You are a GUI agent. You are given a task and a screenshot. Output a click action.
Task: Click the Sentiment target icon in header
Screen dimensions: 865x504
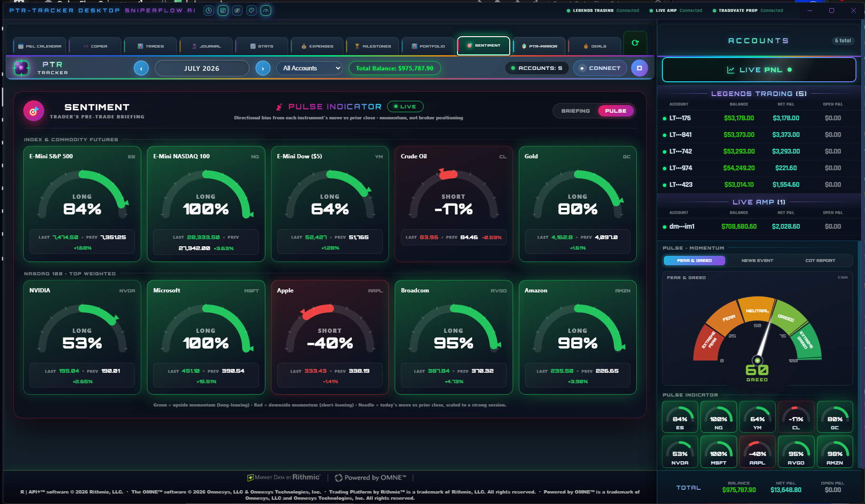[34, 111]
